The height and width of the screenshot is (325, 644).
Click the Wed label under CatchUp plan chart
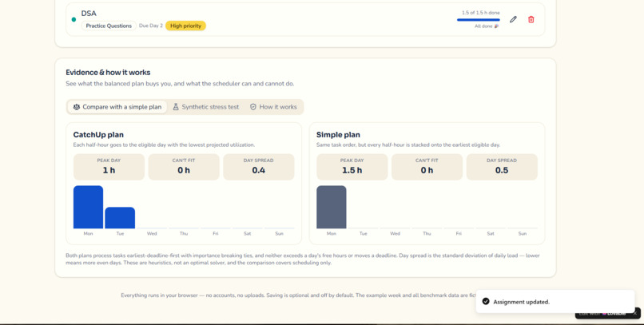point(152,233)
